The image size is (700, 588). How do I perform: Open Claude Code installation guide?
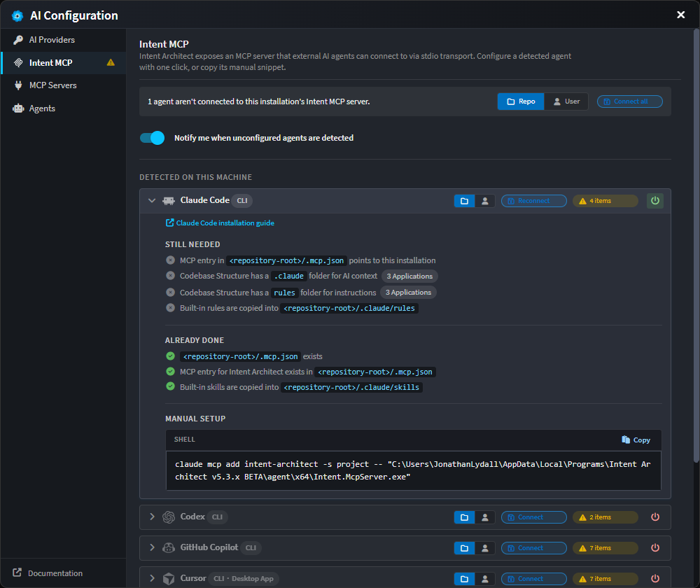(x=220, y=223)
